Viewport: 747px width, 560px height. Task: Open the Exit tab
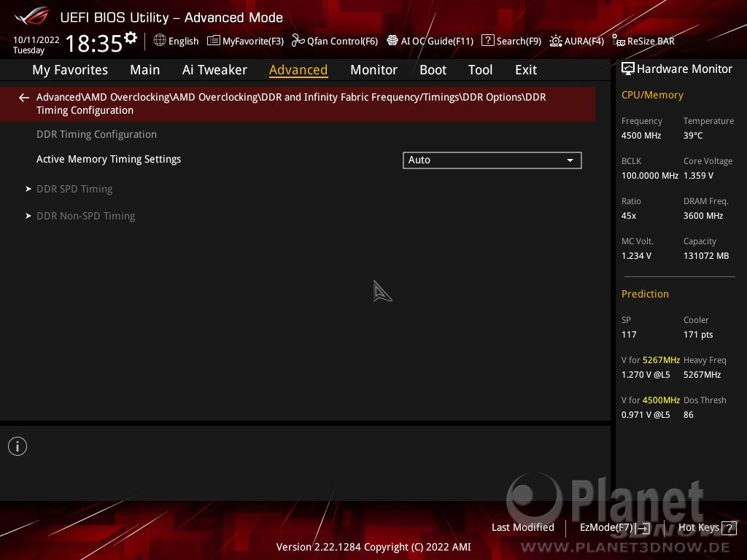[526, 70]
